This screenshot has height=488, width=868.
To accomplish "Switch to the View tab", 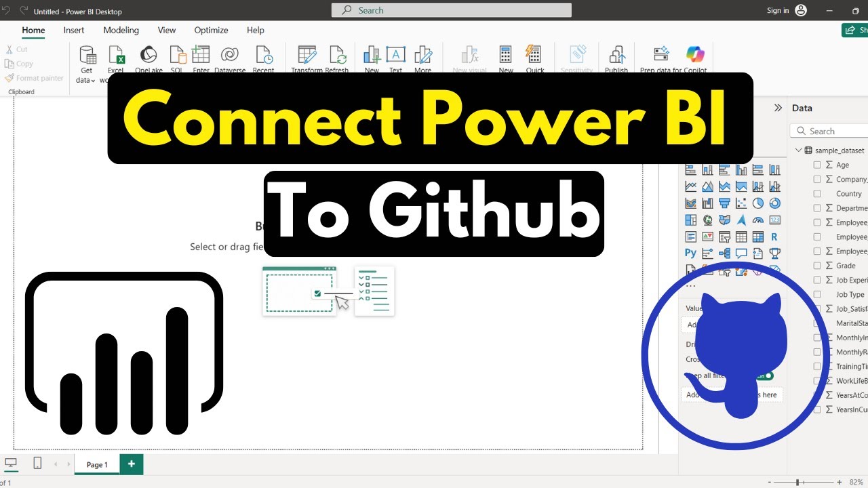I will pyautogui.click(x=167, y=30).
